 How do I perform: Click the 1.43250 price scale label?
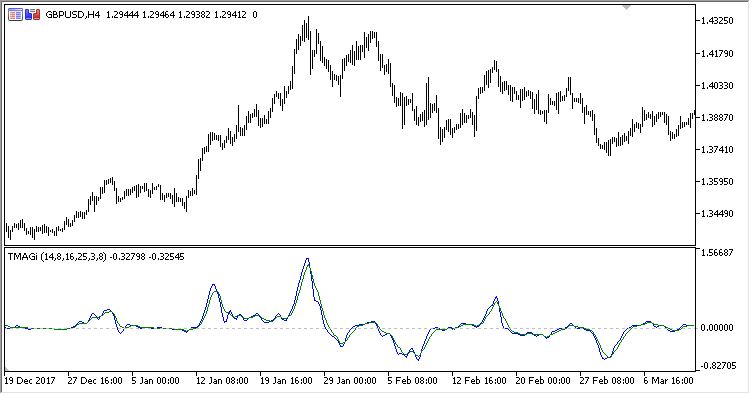[x=717, y=21]
